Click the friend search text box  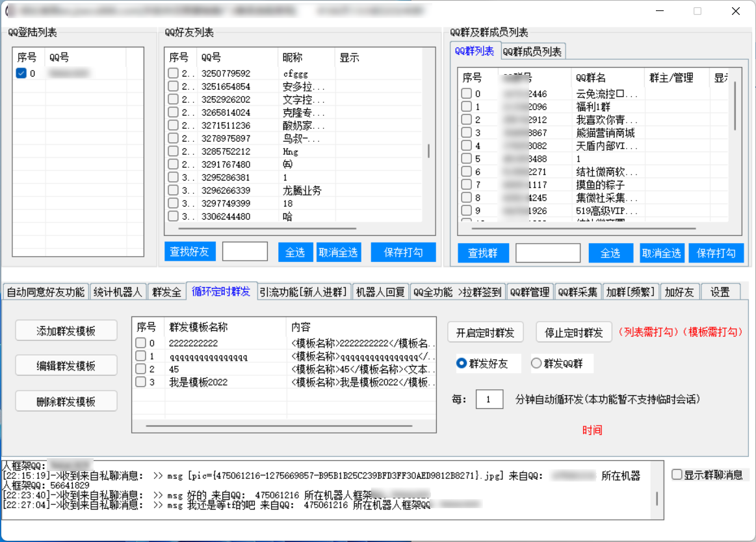pyautogui.click(x=245, y=252)
